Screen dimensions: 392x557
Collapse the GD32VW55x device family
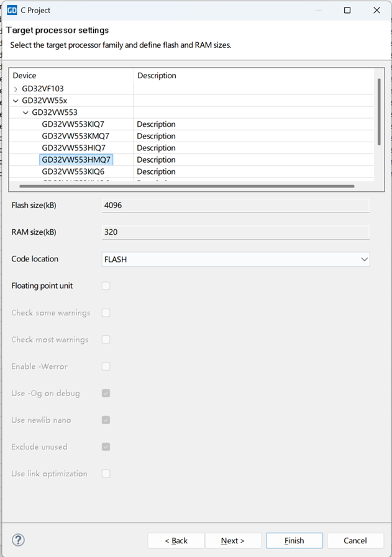coord(16,101)
